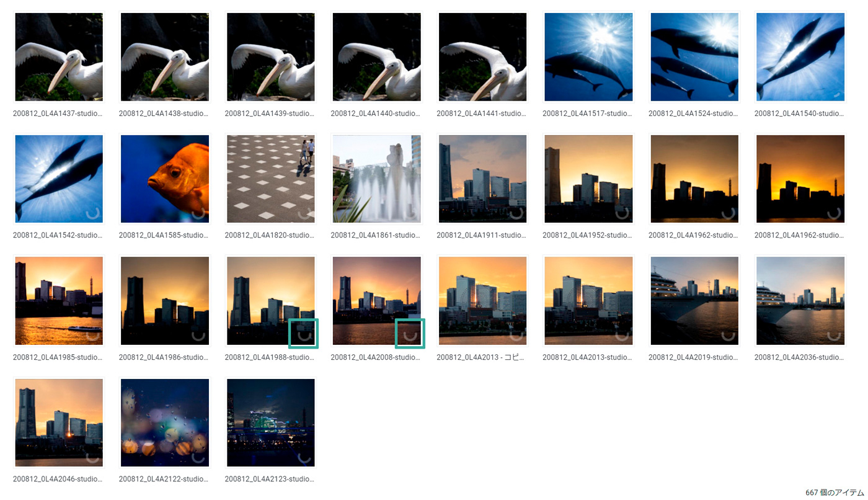This screenshot has width=868, height=500.
Task: Click file name 200812_0L4A1585-studio...
Action: (x=164, y=235)
